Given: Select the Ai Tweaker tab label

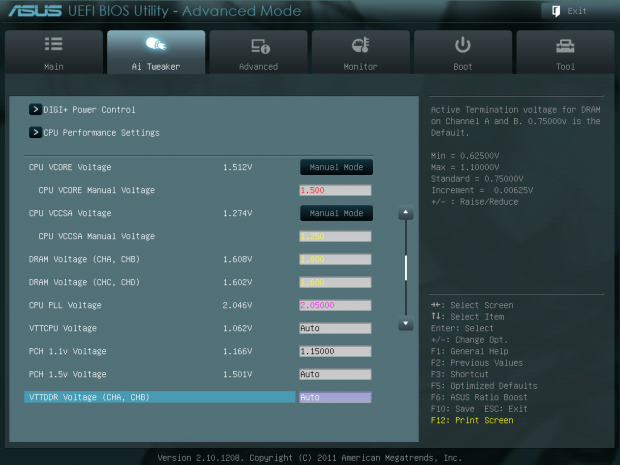Looking at the screenshot, I should click(156, 67).
